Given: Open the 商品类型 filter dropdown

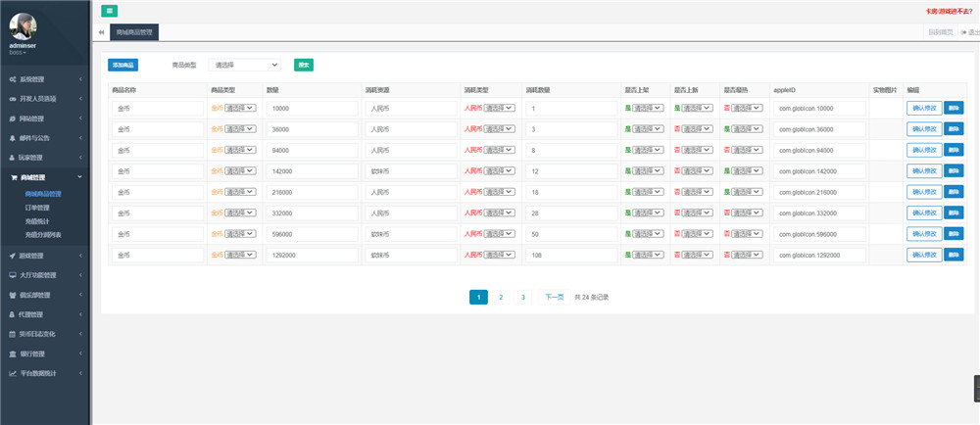Looking at the screenshot, I should [244, 65].
